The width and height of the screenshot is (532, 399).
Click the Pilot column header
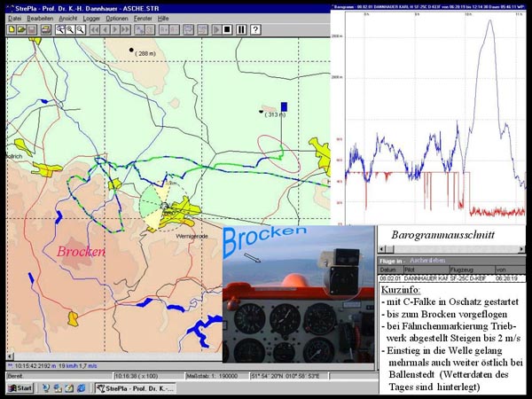pos(426,270)
